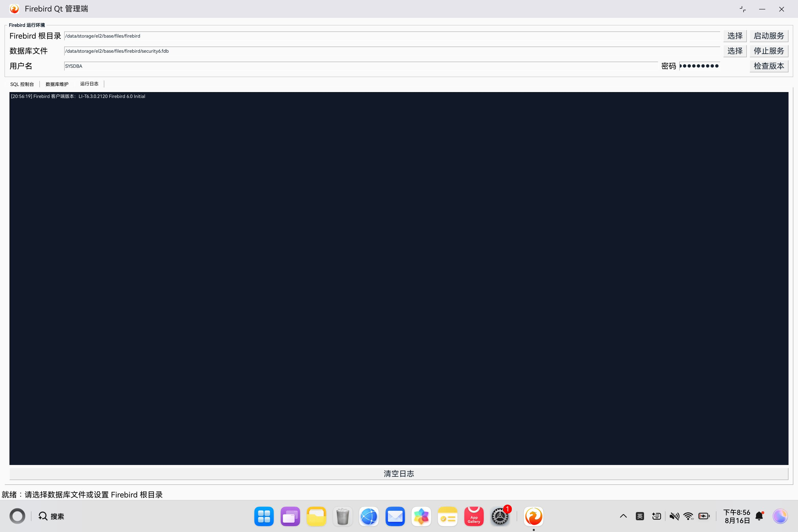This screenshot has height=532, width=798.
Task: Open the Mail app in dock
Action: pos(395,516)
